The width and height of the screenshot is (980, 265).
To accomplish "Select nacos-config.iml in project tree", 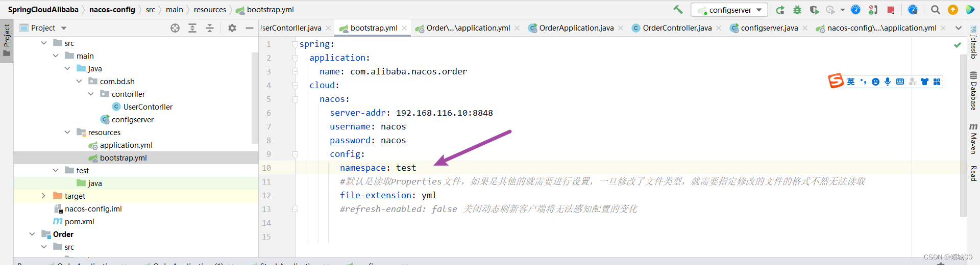I will 93,208.
